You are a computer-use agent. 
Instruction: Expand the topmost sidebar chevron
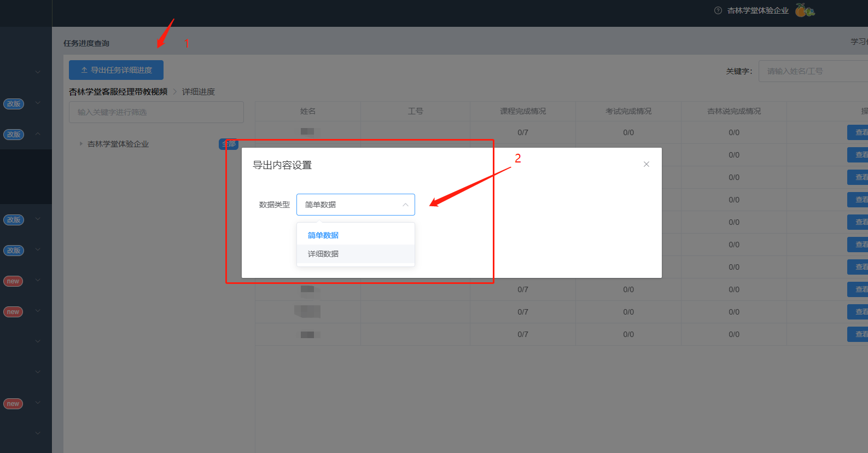click(x=38, y=72)
